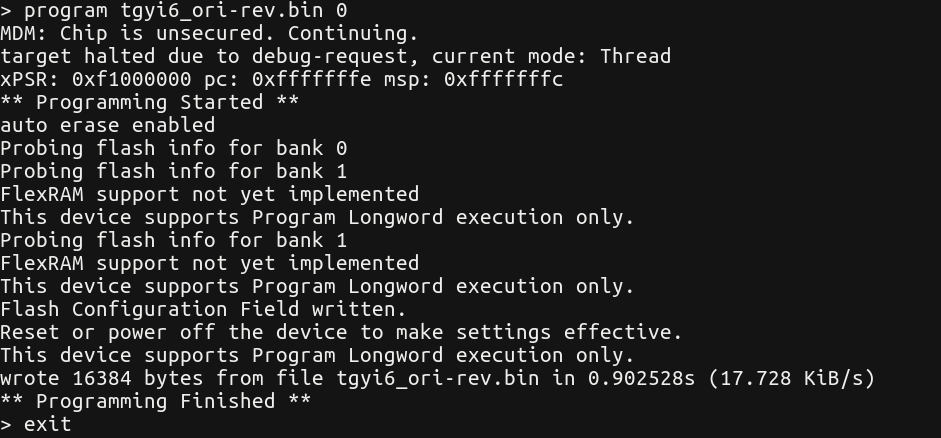Click the file name in the wrote line
Screen dimensions: 941x438
click(x=437, y=379)
